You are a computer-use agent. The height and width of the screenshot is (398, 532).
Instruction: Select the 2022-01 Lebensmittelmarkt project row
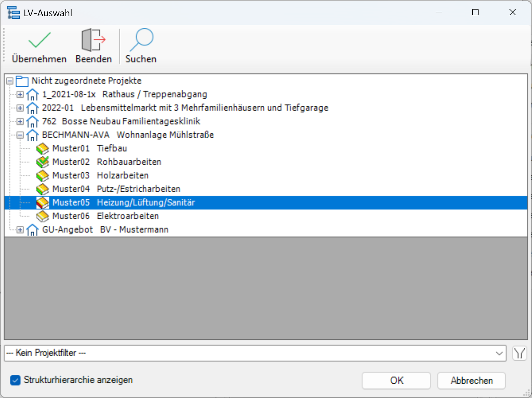(x=185, y=108)
